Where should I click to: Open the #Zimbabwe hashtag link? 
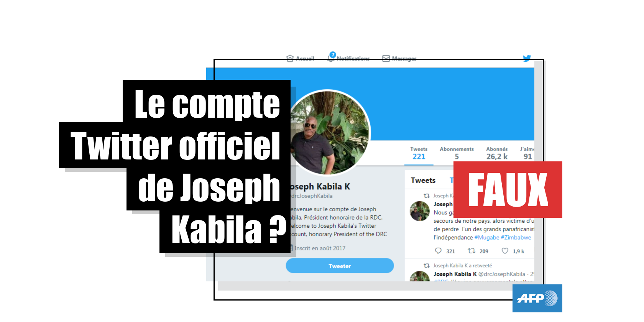(x=516, y=238)
